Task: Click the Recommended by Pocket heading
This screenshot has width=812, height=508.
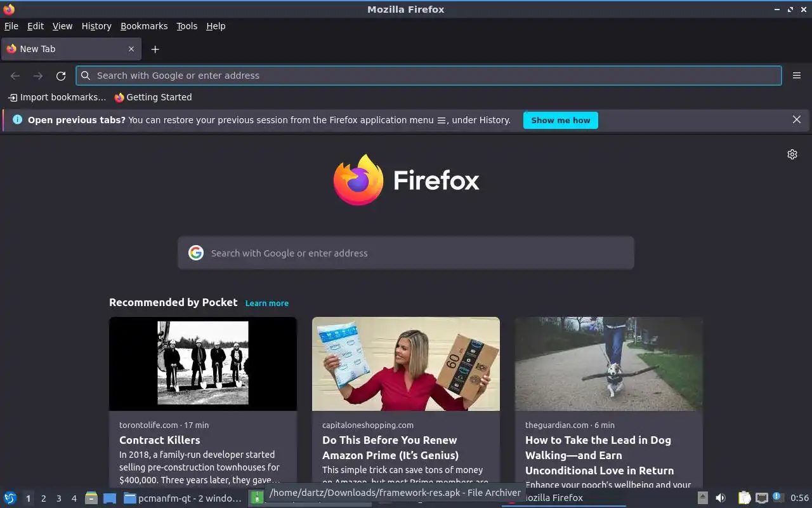Action: click(x=173, y=302)
